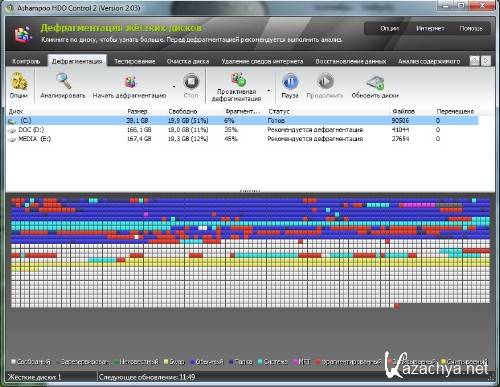Click the lone red block ending the cluster map
Image resolution: width=500 pixels, height=387 pixels.
click(397, 306)
